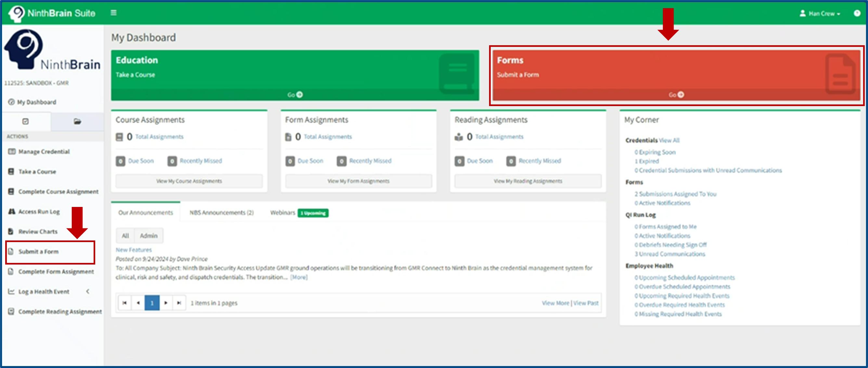This screenshot has height=368, width=868.
Task: Click View My Course Assignments button
Action: [x=189, y=181]
